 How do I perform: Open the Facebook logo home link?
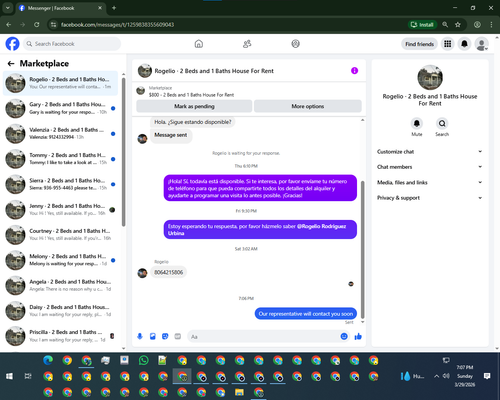click(x=12, y=44)
